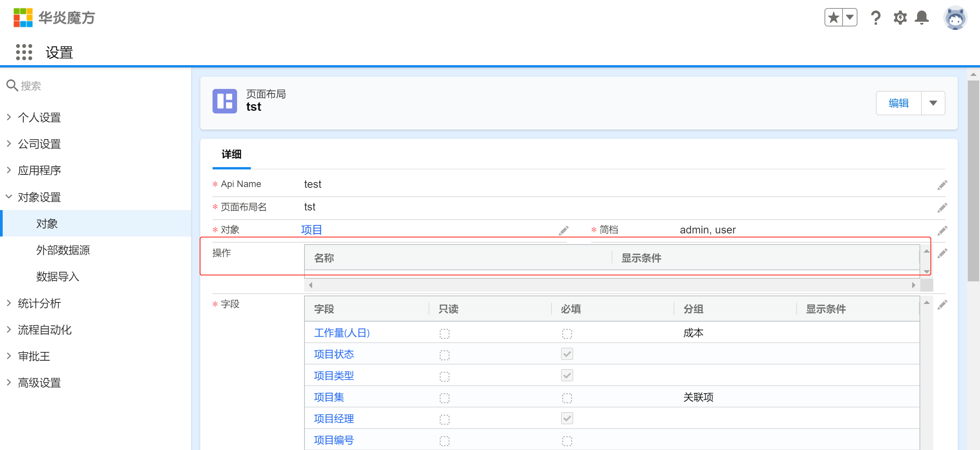The height and width of the screenshot is (450, 980).
Task: Click the search magnifier icon in sidebar
Action: tap(12, 85)
